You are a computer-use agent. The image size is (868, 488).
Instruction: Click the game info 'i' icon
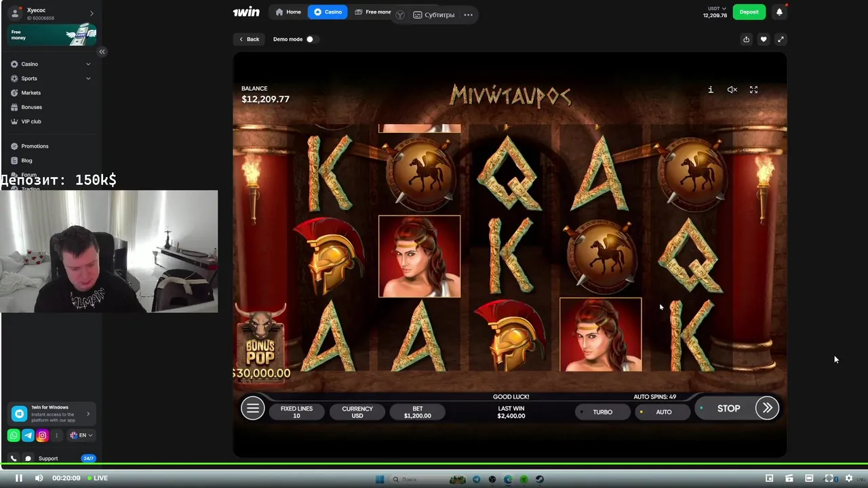[711, 89]
